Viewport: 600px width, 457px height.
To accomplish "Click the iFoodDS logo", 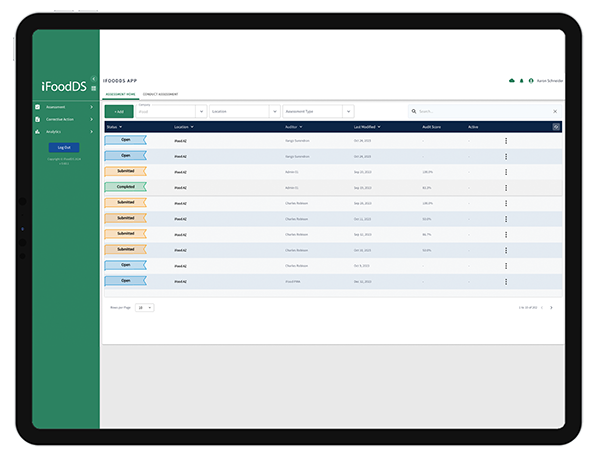I will click(64, 87).
